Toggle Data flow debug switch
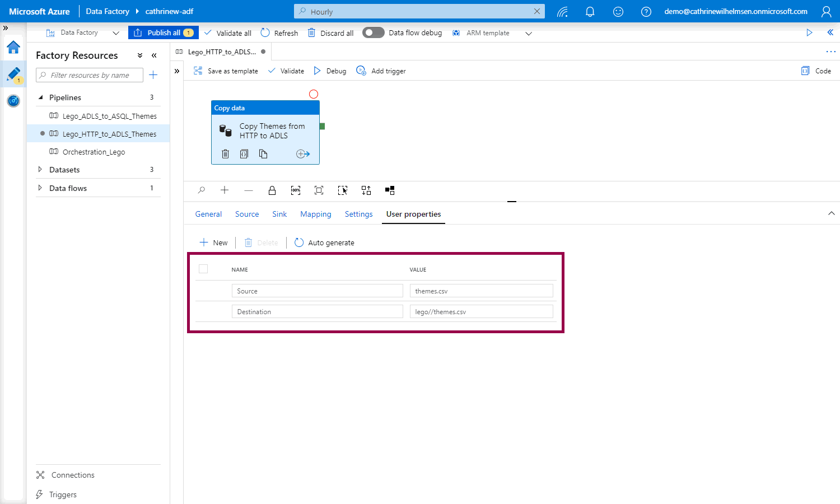840x504 pixels. click(373, 32)
